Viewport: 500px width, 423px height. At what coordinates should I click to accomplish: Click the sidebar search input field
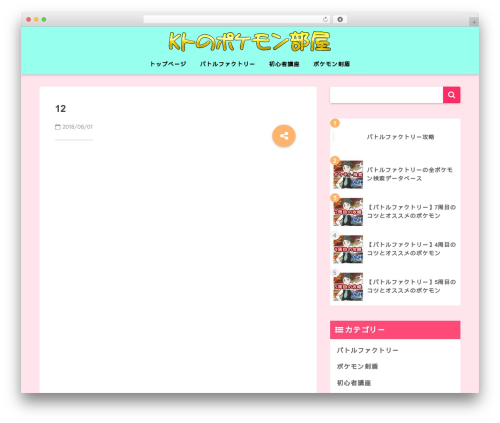click(386, 95)
